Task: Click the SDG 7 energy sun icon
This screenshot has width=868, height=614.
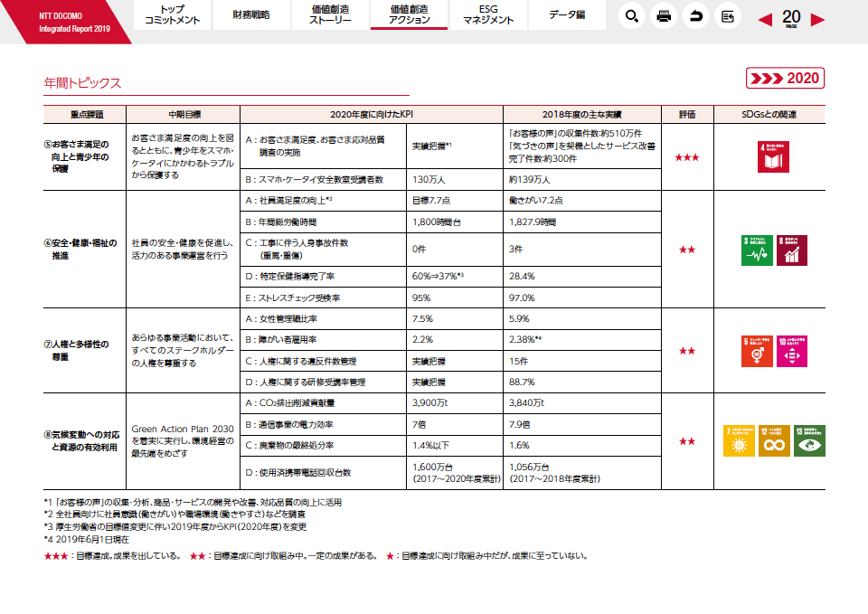Action: pos(739,440)
